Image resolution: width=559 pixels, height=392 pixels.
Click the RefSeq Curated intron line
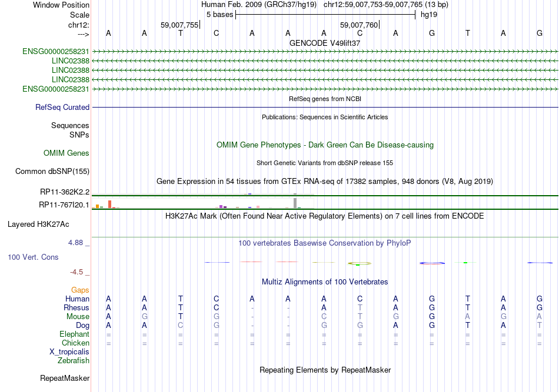coord(325,107)
